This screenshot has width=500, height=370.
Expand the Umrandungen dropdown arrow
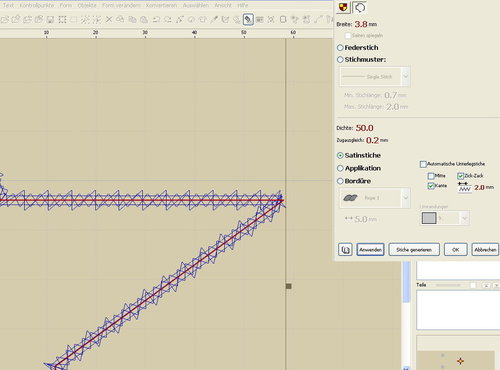464,218
